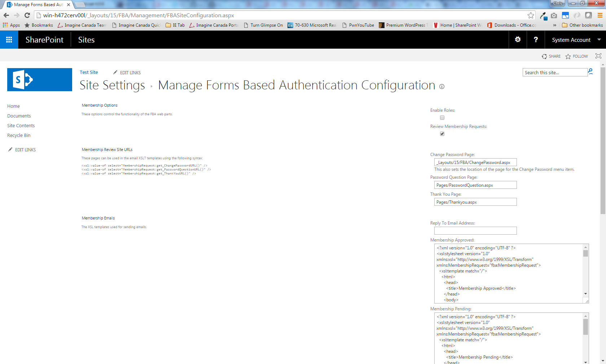Click the Reply To Email Address field
606x364 pixels.
475,231
